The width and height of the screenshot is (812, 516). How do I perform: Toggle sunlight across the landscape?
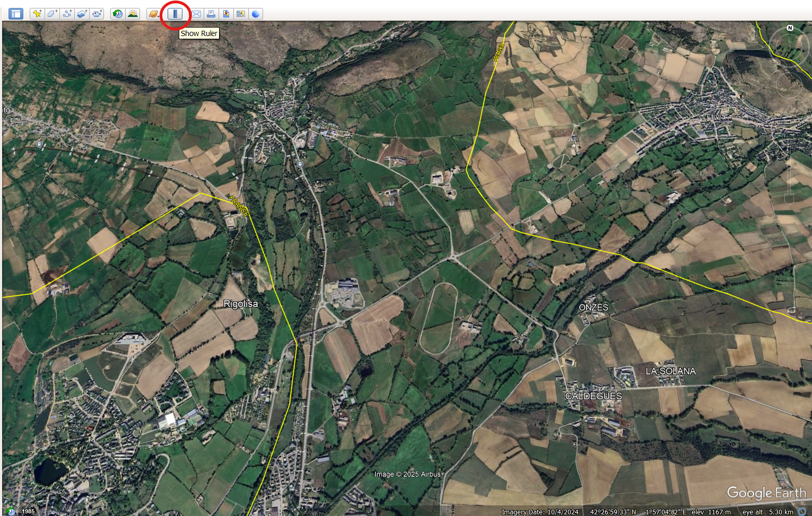(x=133, y=14)
